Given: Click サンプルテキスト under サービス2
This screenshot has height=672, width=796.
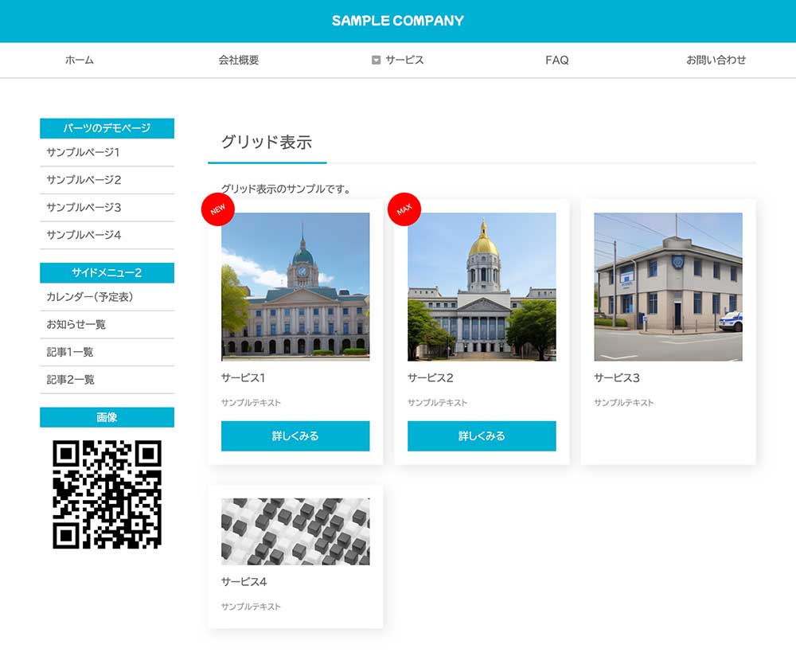Looking at the screenshot, I should [437, 403].
